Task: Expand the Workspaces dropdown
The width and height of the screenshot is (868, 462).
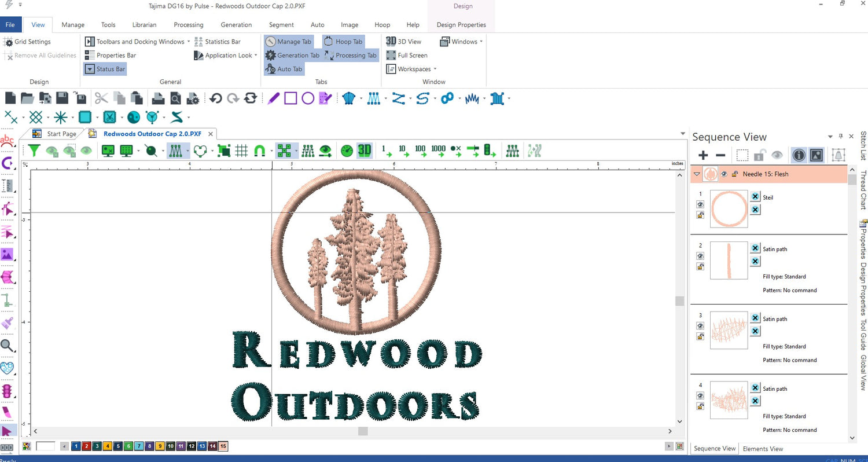Action: click(414, 69)
